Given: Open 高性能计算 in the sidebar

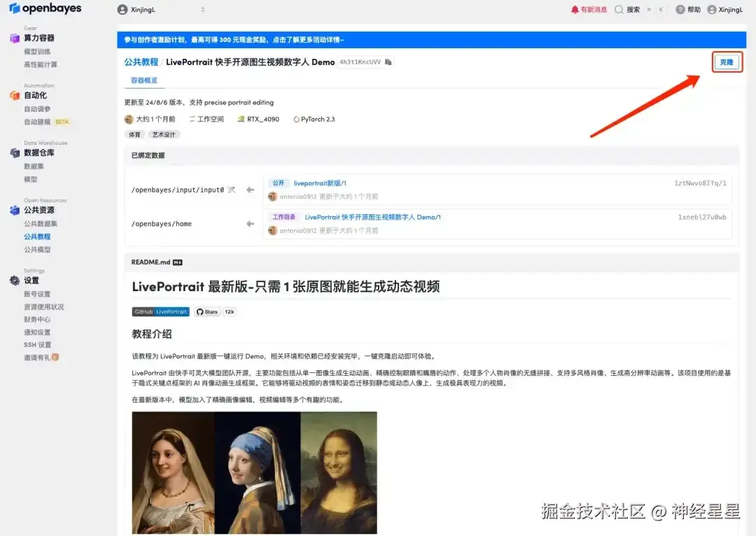Looking at the screenshot, I should (x=41, y=64).
